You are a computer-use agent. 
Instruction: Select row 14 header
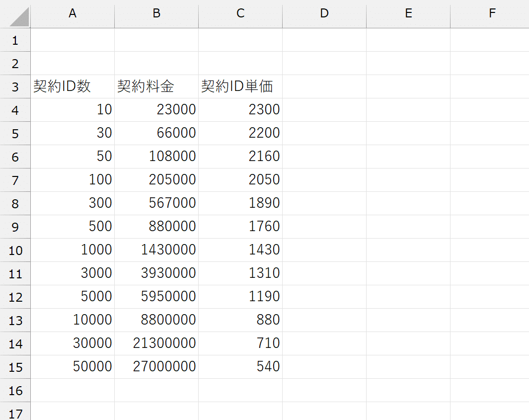(x=15, y=343)
